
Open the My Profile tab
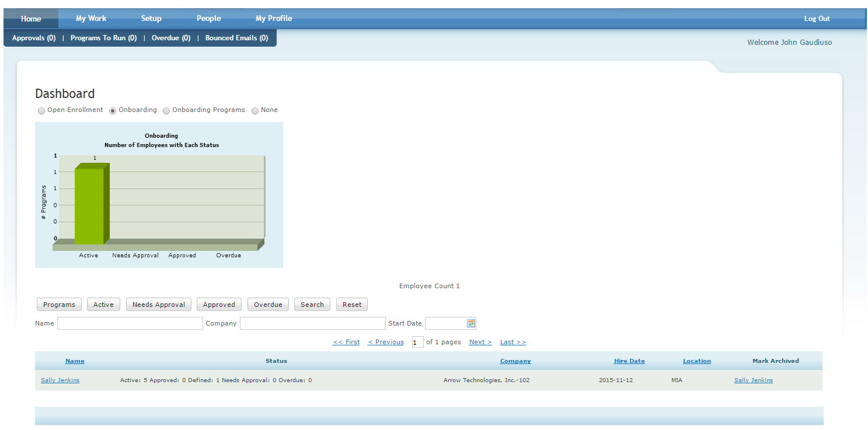[x=273, y=18]
